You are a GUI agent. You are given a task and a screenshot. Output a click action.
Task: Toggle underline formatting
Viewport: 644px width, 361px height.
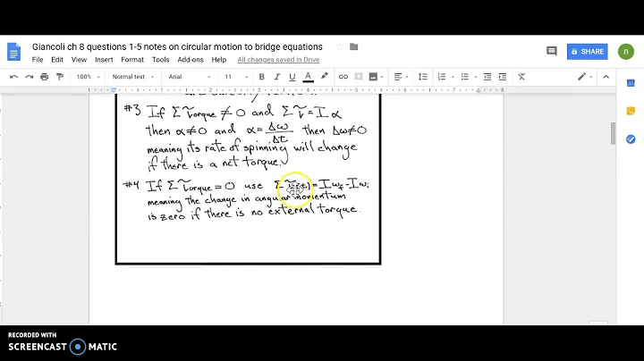tap(292, 77)
